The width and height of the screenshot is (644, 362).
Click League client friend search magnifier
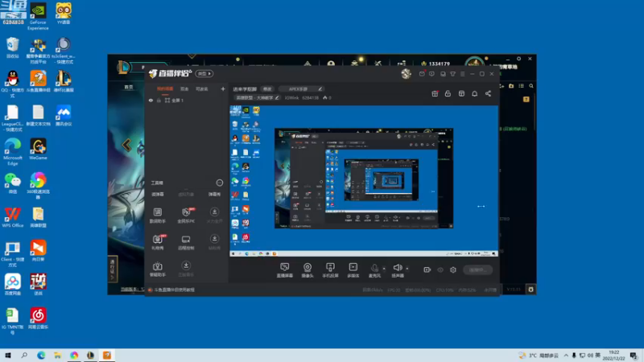click(x=531, y=86)
